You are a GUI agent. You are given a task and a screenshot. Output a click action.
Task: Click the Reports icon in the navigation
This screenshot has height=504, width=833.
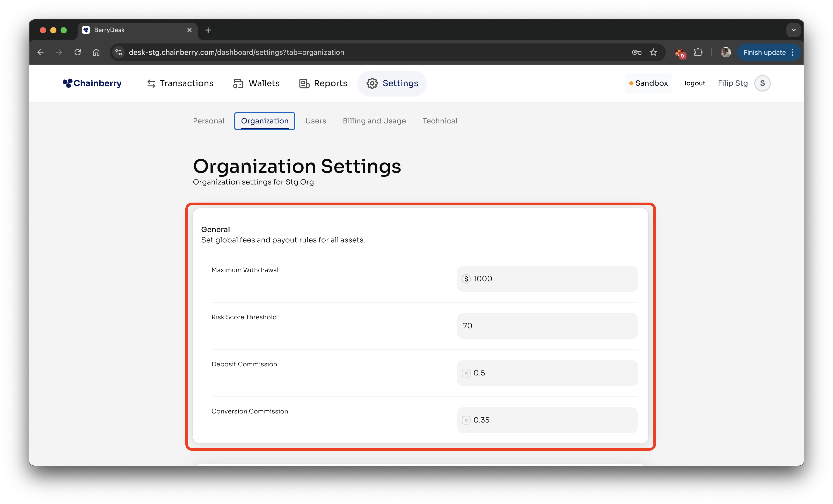pos(304,83)
